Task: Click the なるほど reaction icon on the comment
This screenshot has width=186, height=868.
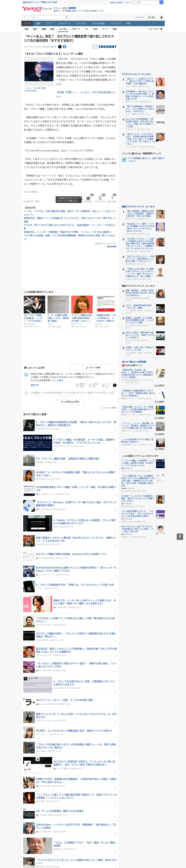Action: pos(91,385)
